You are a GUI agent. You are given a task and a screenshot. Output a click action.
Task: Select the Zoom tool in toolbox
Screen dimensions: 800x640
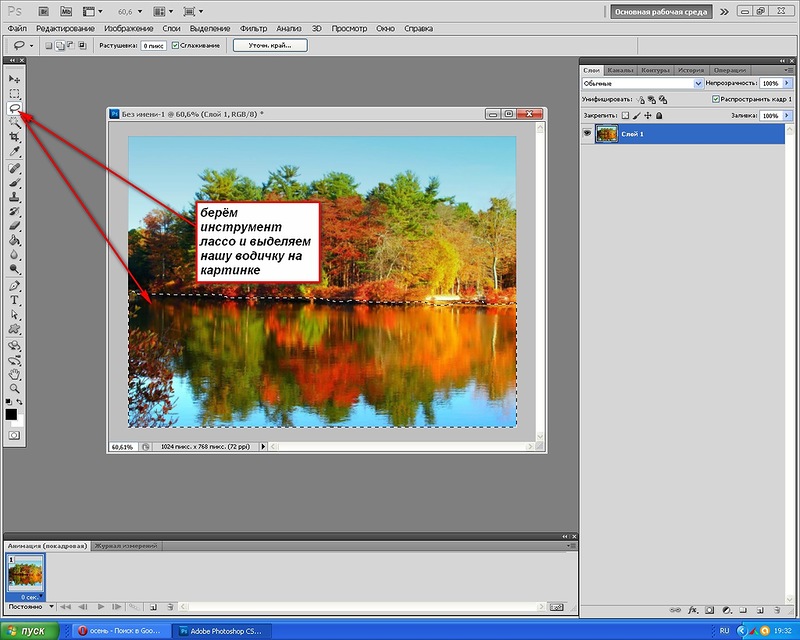coord(14,389)
